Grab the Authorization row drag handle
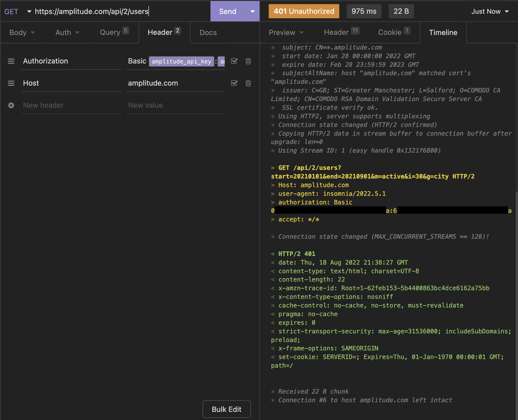Screen dimensions: 518x420 [11, 61]
